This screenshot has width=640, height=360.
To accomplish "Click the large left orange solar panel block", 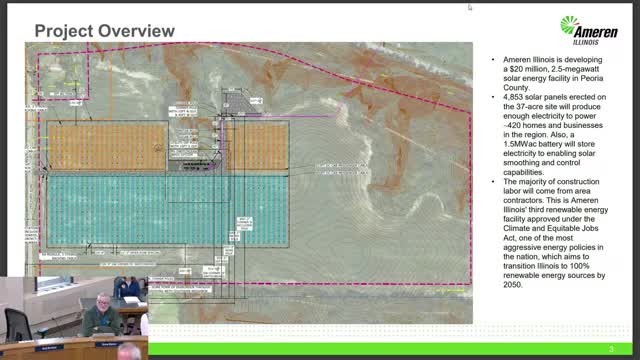I will point(108,147).
